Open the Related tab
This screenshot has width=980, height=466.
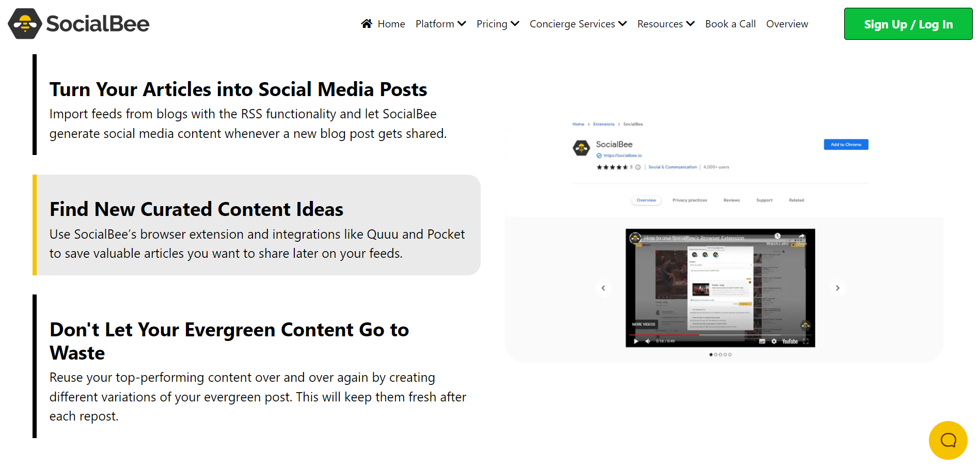[x=796, y=200]
